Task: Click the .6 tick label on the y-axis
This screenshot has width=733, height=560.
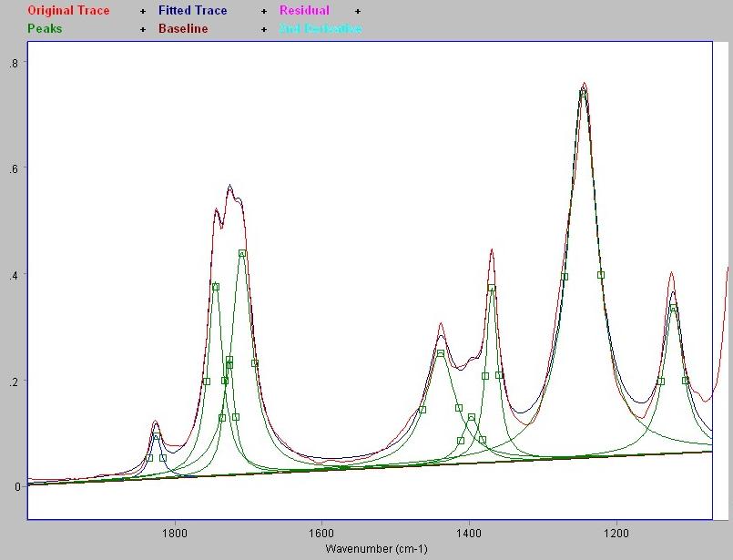Action: (x=13, y=168)
